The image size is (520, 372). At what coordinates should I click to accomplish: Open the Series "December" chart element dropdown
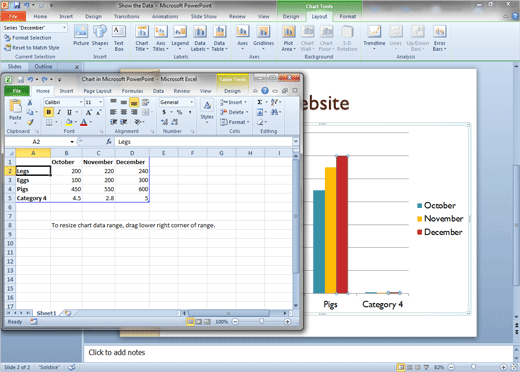click(64, 28)
